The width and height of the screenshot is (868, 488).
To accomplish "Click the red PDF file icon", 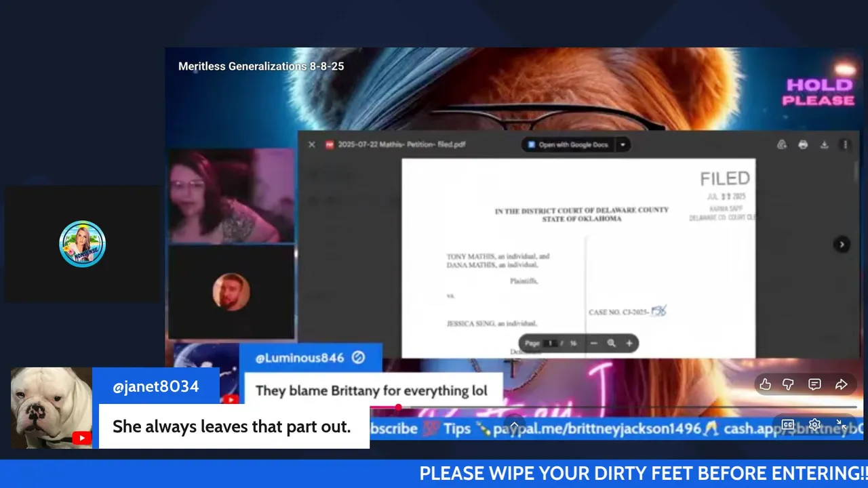I will tap(330, 144).
